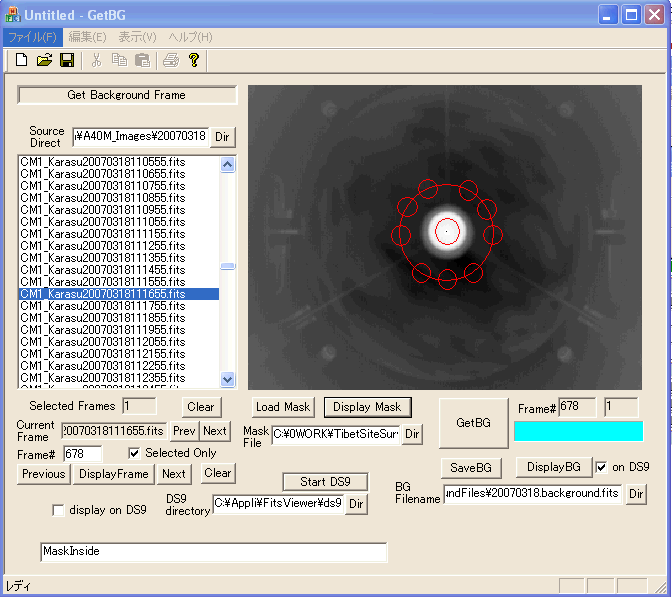Click the file list scroll down arrow
The image size is (672, 597).
pos(227,379)
